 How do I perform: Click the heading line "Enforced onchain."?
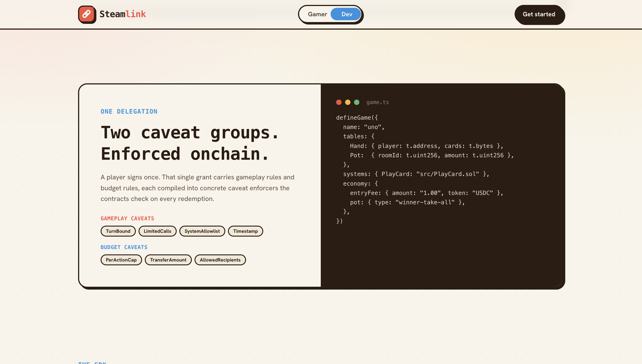(x=185, y=154)
